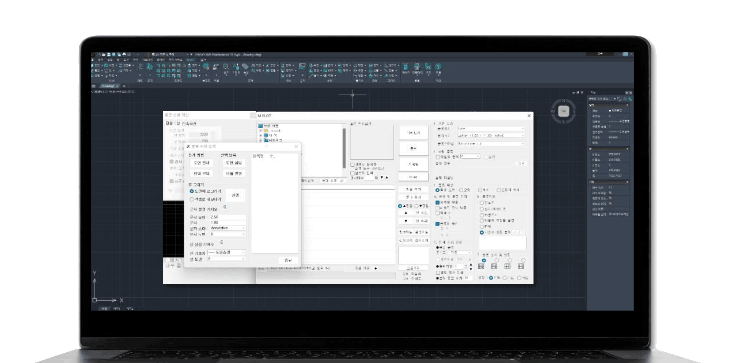Open the first dropdown at M-PLOT top right
737x363 pixels.
pos(491,128)
